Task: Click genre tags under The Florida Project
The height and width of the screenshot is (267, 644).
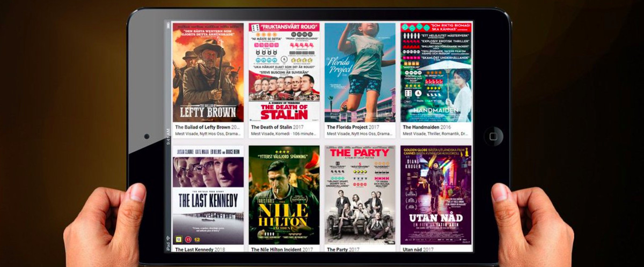Action: 360,134
